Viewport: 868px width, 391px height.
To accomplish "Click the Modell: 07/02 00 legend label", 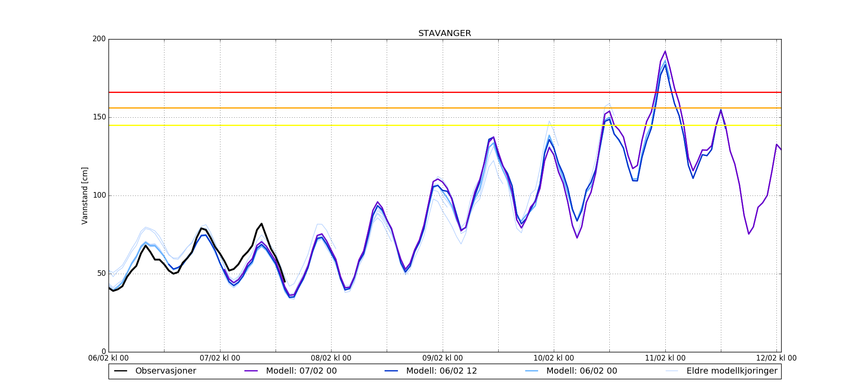I will pos(301,371).
